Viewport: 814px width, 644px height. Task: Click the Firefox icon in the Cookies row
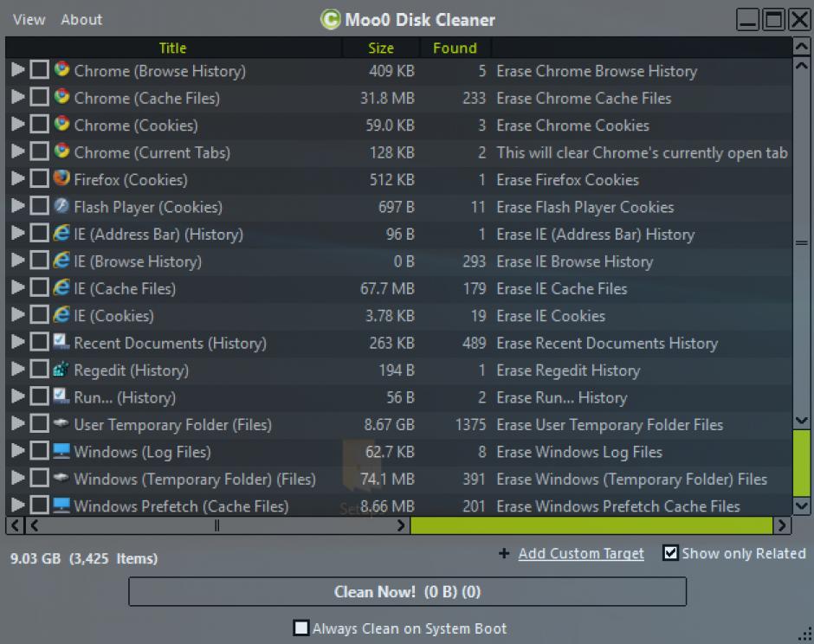point(61,178)
